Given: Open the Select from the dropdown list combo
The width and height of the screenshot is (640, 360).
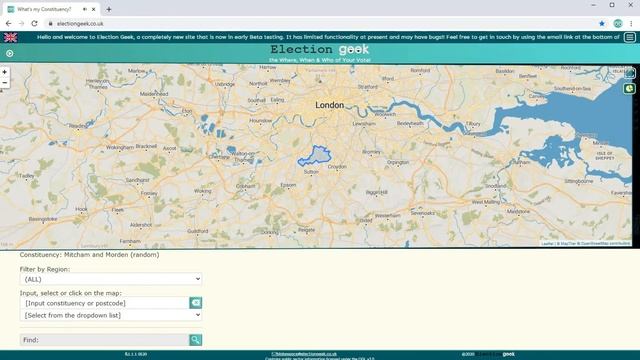Looking at the screenshot, I should point(111,315).
